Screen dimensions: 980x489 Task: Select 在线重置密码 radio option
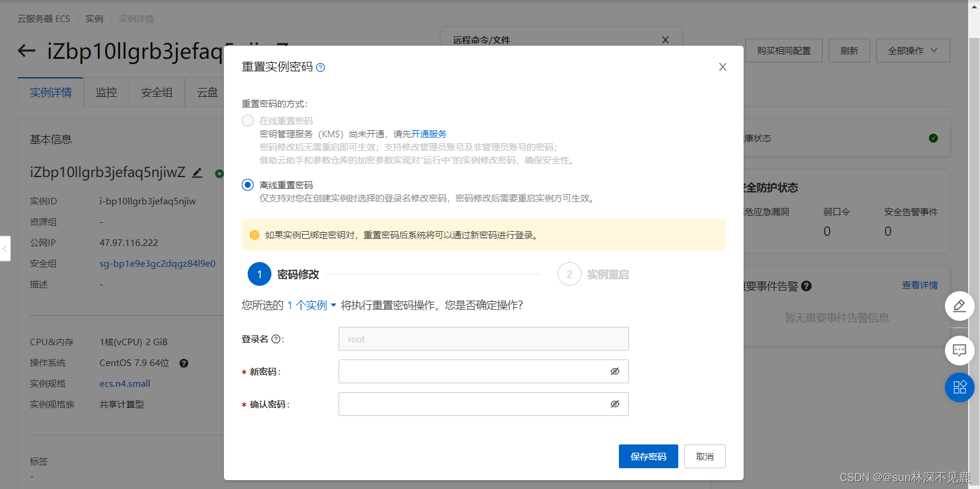(x=248, y=121)
